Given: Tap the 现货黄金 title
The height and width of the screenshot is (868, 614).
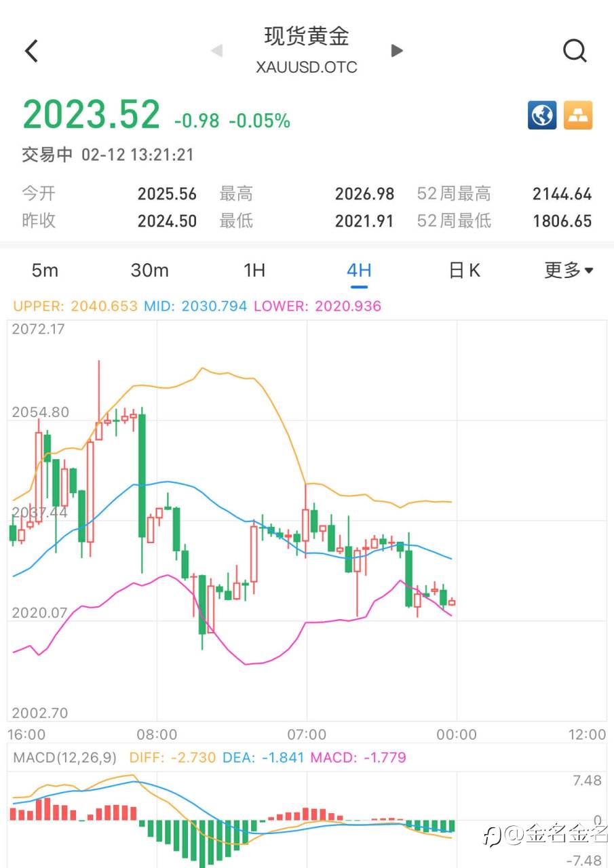Looking at the screenshot, I should (x=307, y=37).
